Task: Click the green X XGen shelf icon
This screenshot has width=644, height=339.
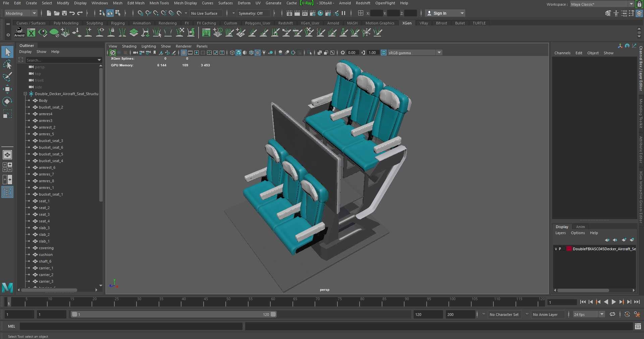Action: point(31,32)
